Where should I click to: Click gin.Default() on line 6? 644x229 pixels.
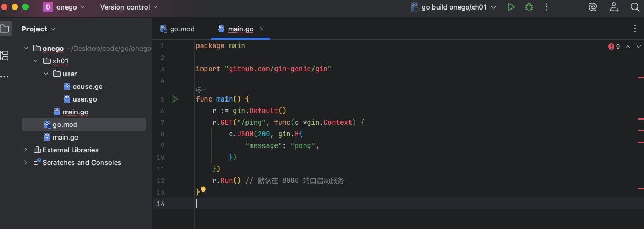click(x=259, y=111)
